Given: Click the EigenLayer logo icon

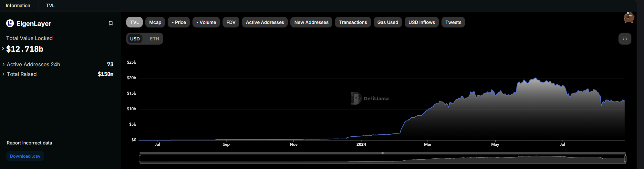Looking at the screenshot, I should [x=10, y=23].
